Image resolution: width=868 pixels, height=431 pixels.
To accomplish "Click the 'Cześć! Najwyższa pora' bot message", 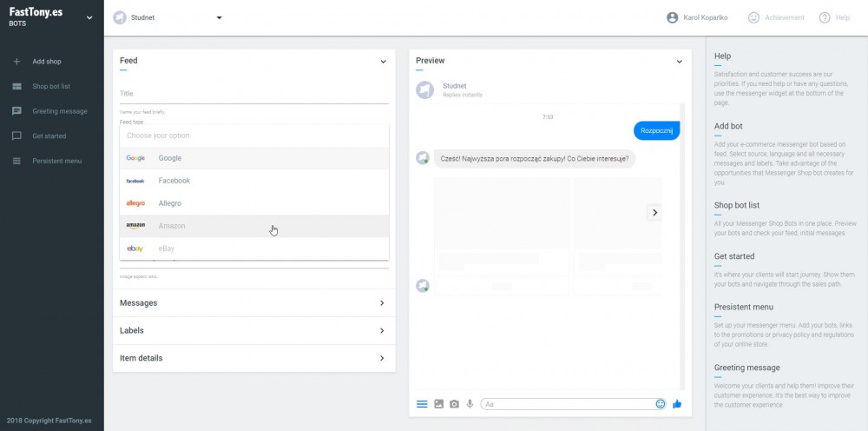I will coord(534,158).
